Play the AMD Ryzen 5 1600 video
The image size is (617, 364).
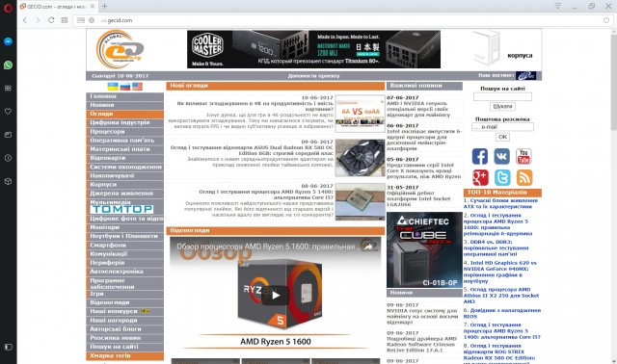click(x=275, y=296)
